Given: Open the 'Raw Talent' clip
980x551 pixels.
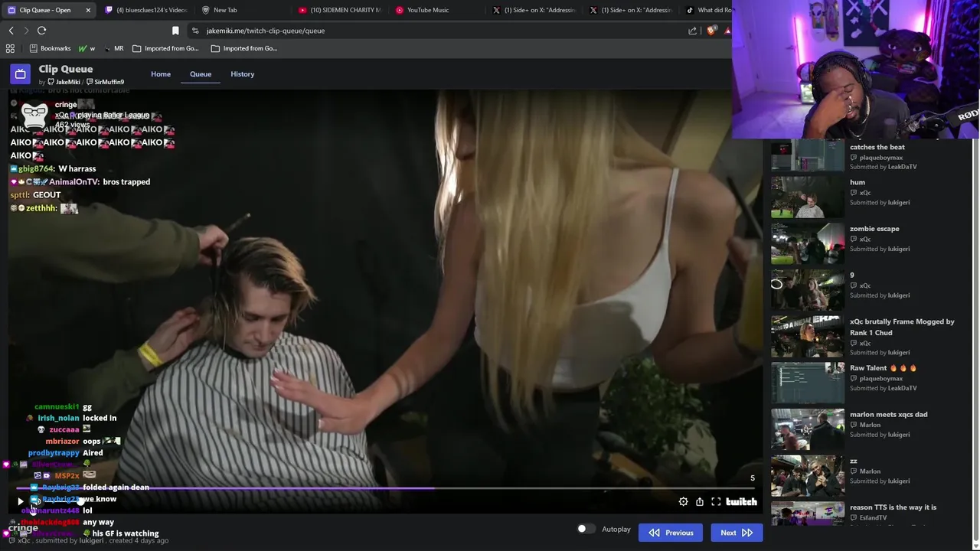Looking at the screenshot, I should coord(883,368).
